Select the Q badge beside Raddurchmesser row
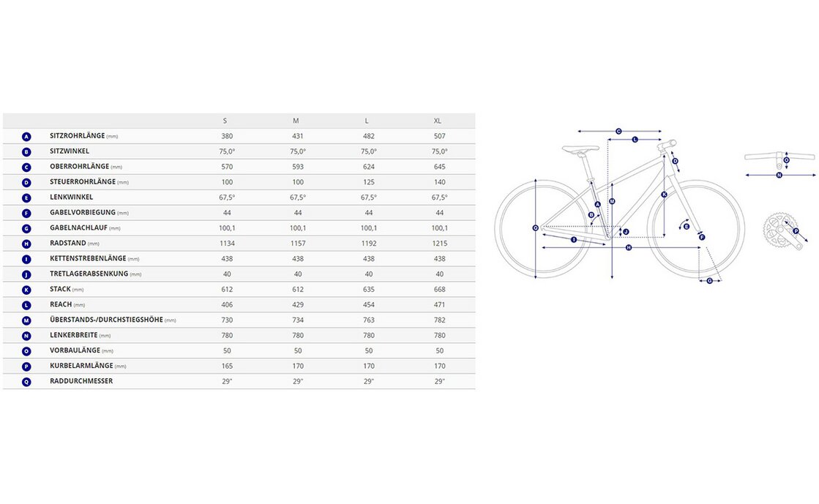 click(26, 382)
